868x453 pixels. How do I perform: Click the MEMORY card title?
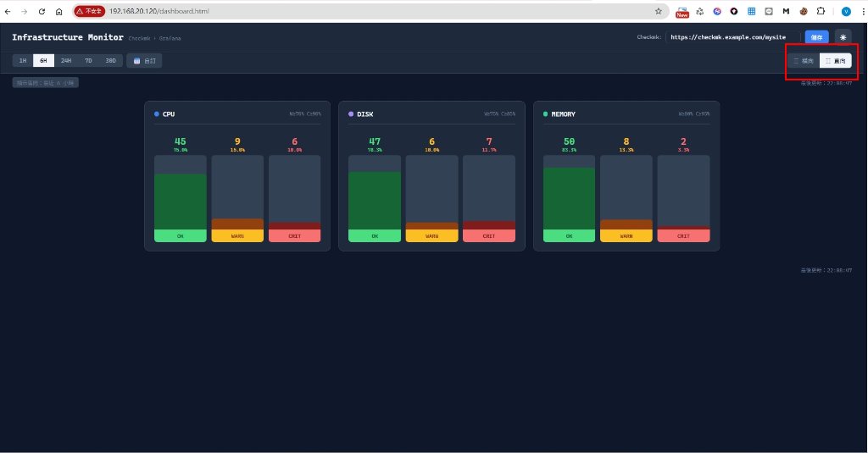tap(563, 114)
